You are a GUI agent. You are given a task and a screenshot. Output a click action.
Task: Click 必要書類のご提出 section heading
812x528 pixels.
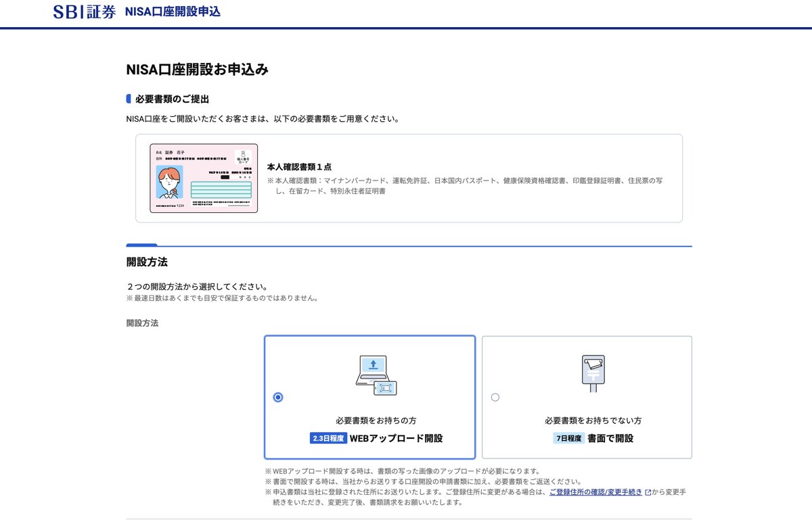[172, 99]
